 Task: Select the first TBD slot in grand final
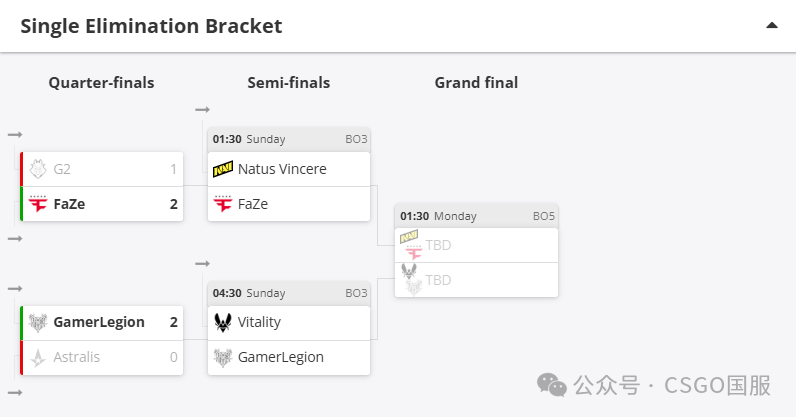pyautogui.click(x=476, y=245)
